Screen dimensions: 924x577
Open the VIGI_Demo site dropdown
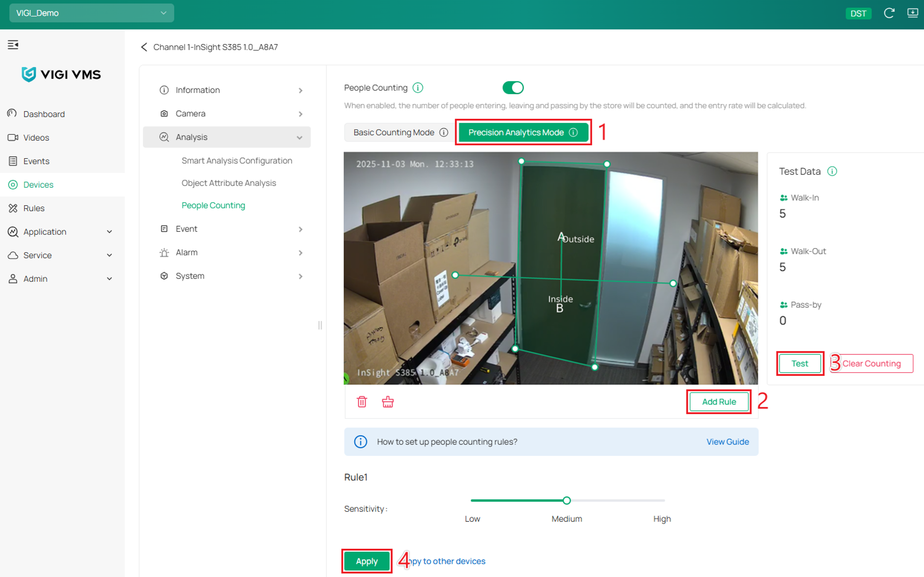(92, 13)
